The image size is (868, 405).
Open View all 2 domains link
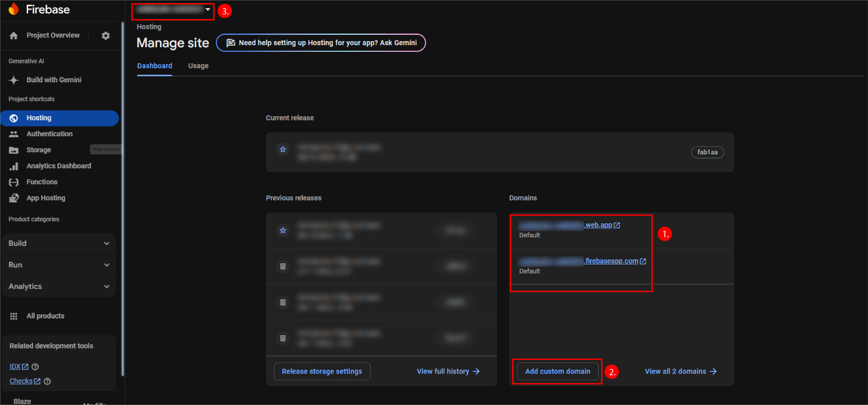(681, 371)
